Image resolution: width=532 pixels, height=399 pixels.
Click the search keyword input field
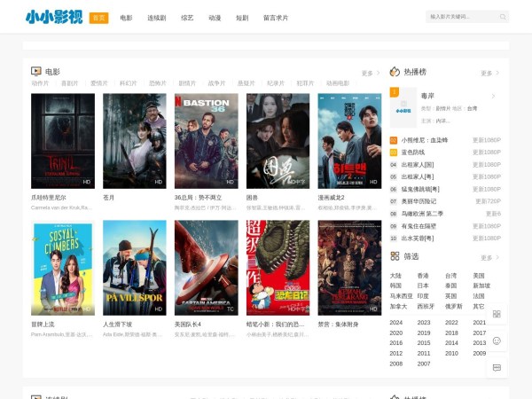click(459, 17)
